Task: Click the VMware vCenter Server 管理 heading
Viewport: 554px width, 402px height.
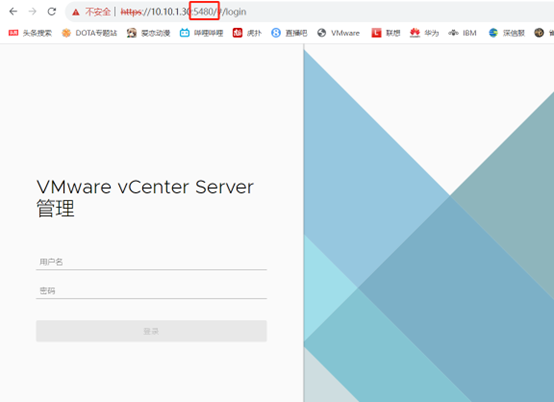Action: 145,197
